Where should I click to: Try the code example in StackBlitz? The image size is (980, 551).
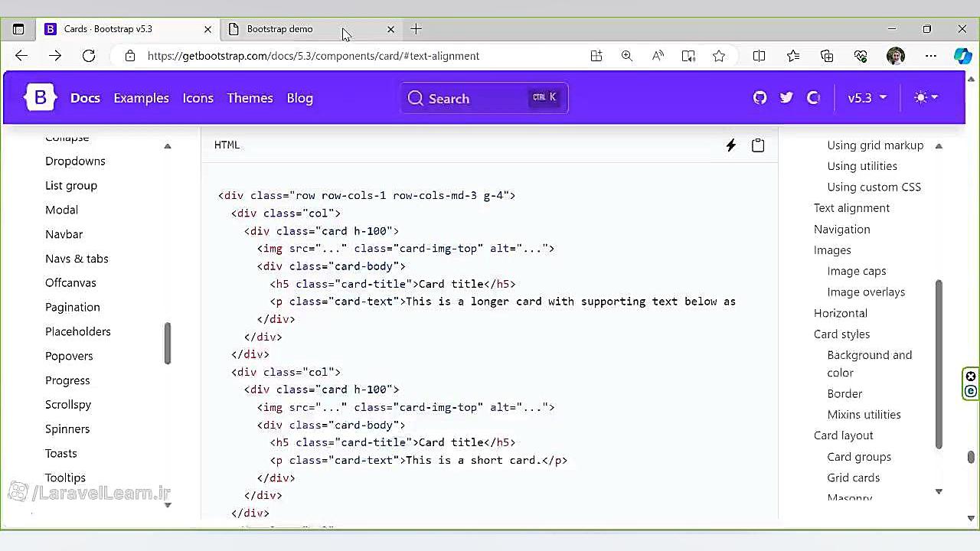tap(731, 145)
